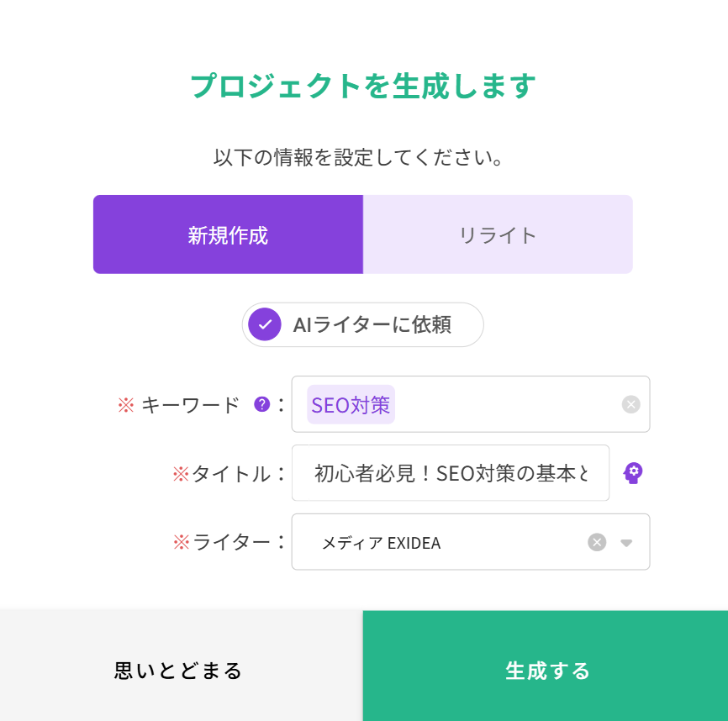Generate a title using the AI brain icon

(x=633, y=473)
